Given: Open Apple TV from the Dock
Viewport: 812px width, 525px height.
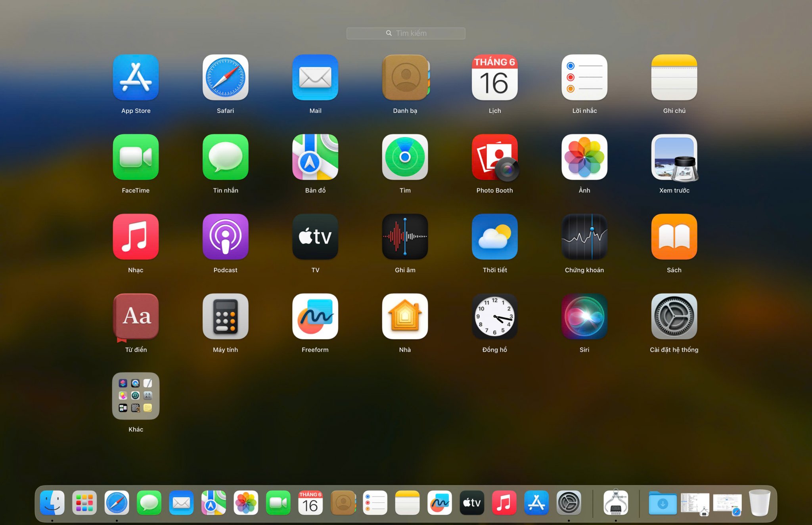Looking at the screenshot, I should (x=472, y=503).
